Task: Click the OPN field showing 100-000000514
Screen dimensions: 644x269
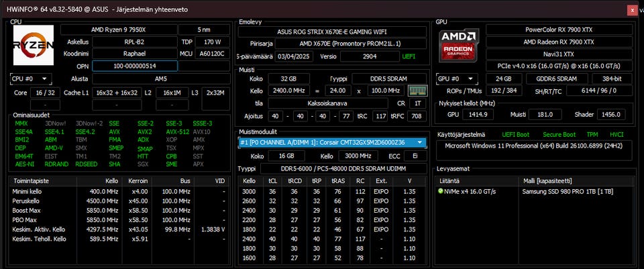Action: click(135, 66)
